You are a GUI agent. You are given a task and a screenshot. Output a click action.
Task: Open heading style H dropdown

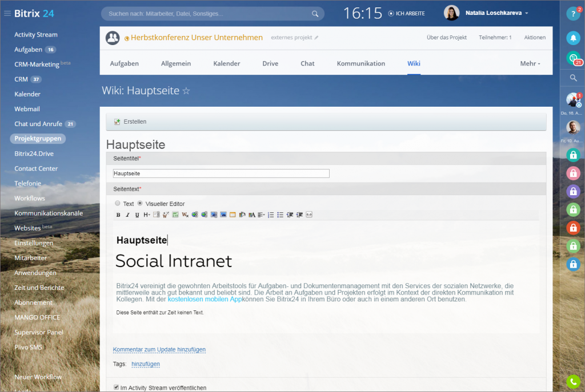(x=147, y=215)
